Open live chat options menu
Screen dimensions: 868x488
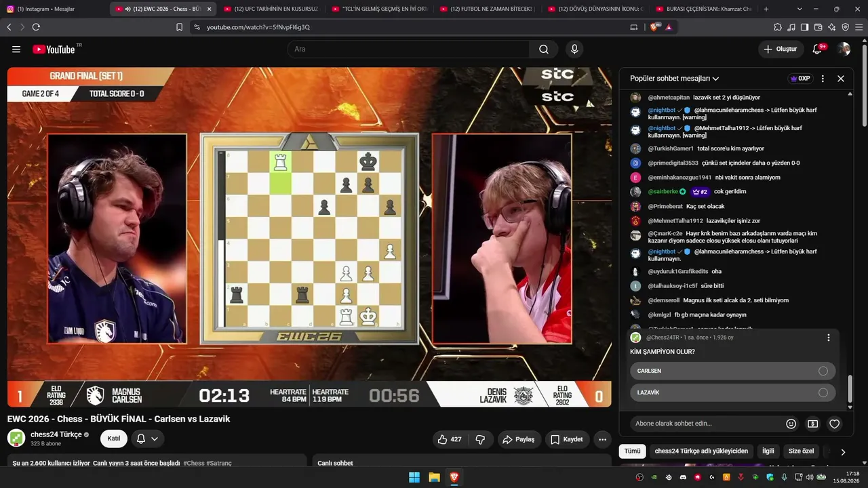point(823,79)
